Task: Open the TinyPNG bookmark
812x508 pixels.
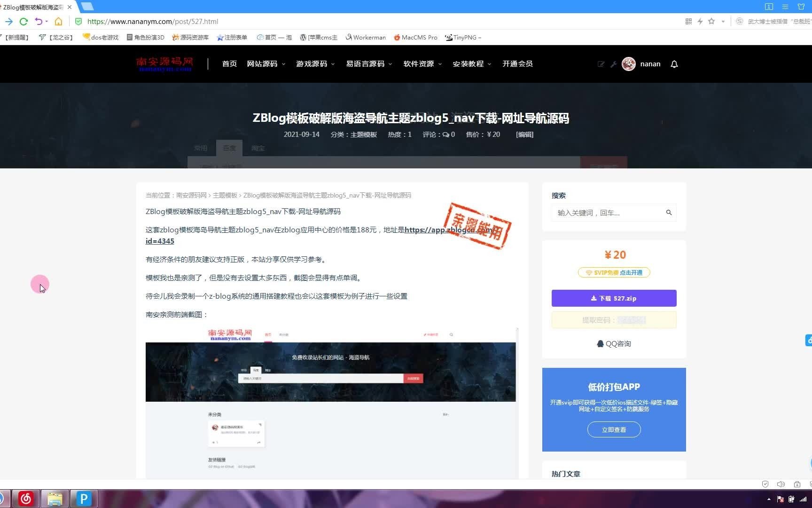Action: 463,38
